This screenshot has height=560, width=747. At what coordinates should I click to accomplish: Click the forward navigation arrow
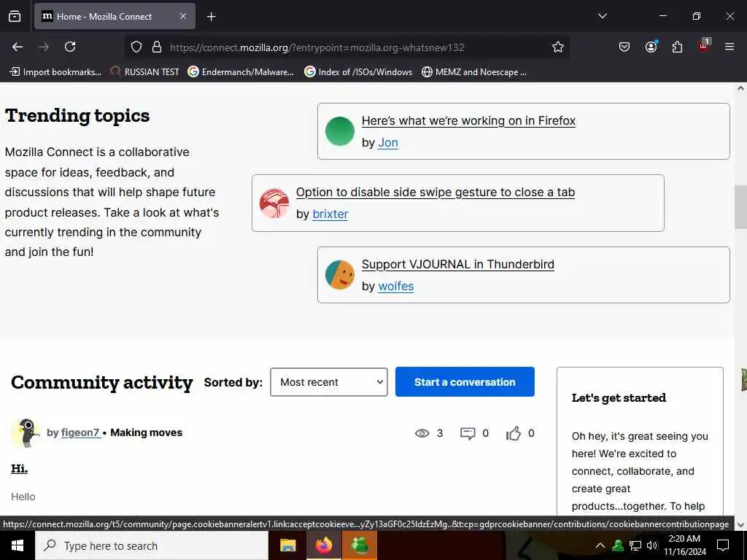tap(44, 47)
